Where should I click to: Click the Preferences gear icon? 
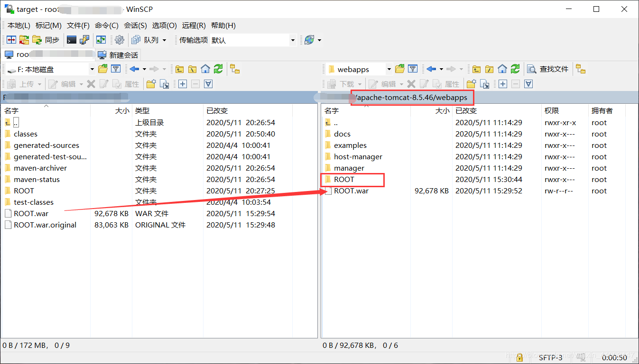[120, 40]
